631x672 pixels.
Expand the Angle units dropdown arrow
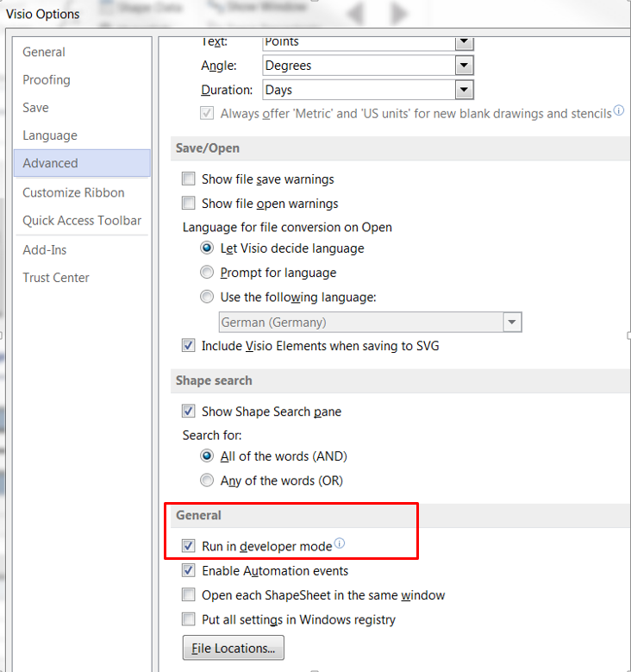pyautogui.click(x=464, y=66)
